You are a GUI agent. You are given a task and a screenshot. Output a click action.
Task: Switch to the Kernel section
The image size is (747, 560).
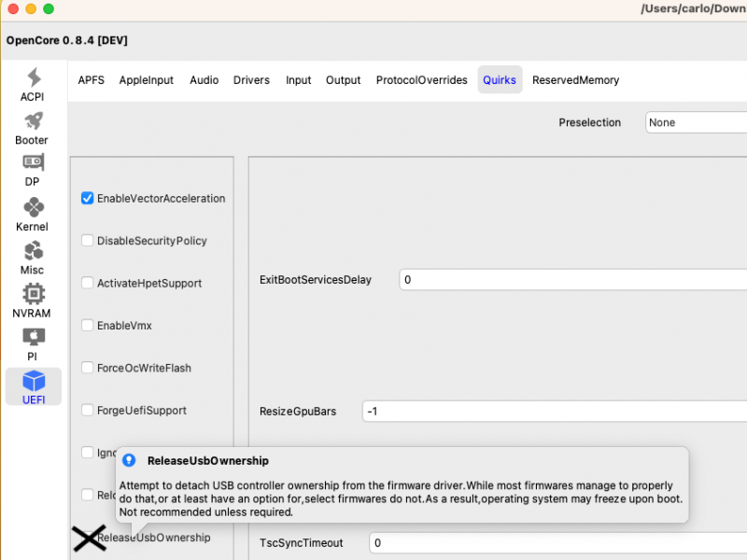tap(32, 216)
